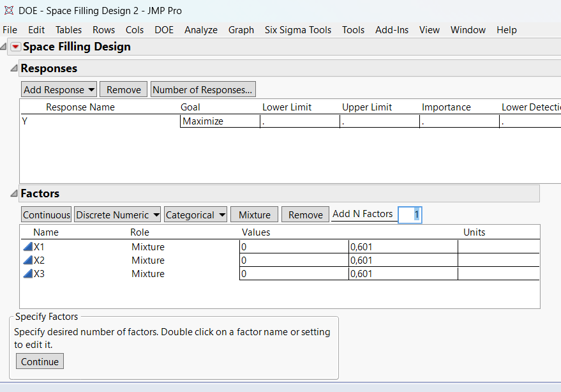Collapse the Factors section
Screen dimensions: 561x392
[x=14, y=193]
